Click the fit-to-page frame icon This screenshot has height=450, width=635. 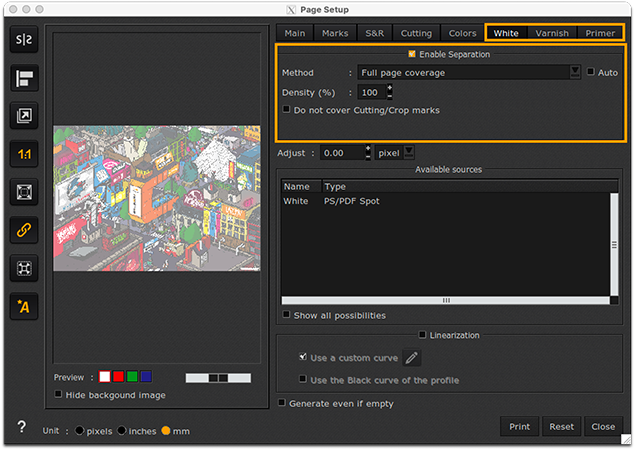click(23, 192)
